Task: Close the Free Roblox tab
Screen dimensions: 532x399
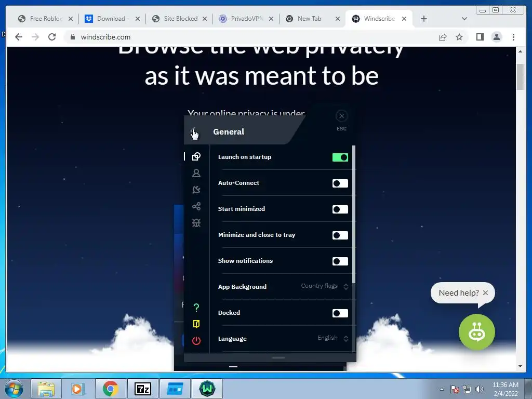Action: [x=71, y=19]
